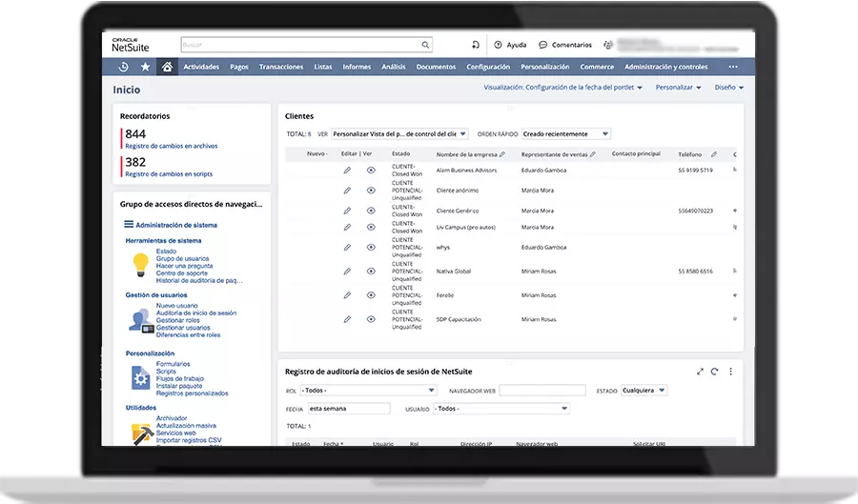Open the login audit portlet kebab menu

coord(731,371)
